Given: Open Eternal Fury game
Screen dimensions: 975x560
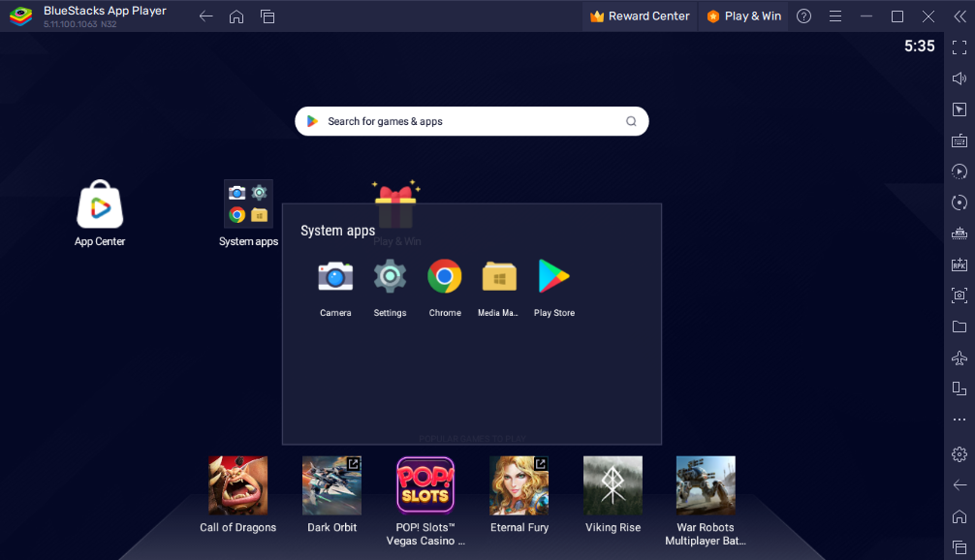Looking at the screenshot, I should pyautogui.click(x=519, y=485).
